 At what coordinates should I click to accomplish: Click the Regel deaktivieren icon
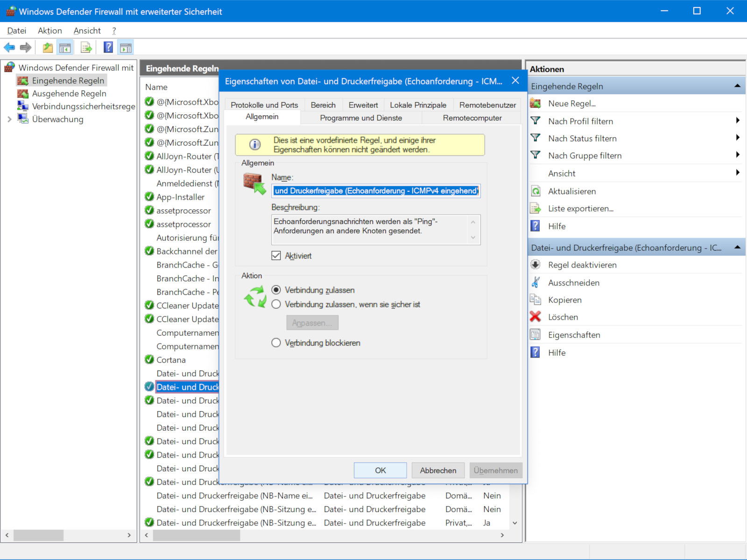(536, 265)
